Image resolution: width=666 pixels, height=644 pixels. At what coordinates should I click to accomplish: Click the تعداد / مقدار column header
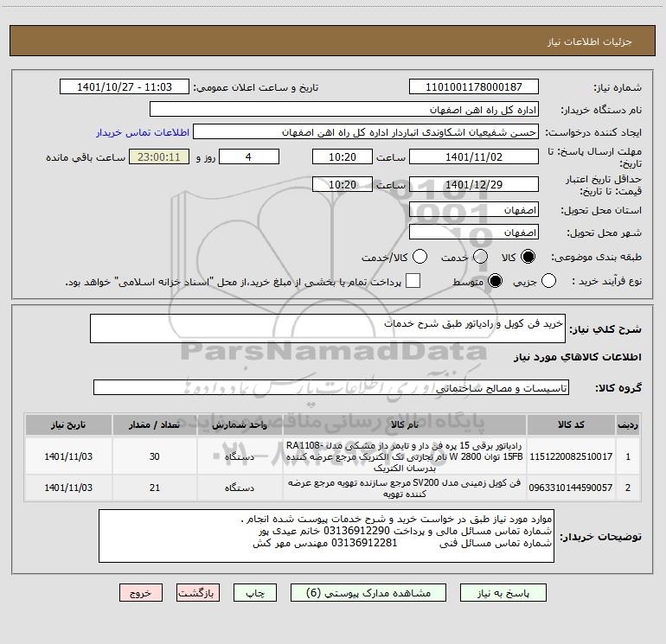[155, 424]
